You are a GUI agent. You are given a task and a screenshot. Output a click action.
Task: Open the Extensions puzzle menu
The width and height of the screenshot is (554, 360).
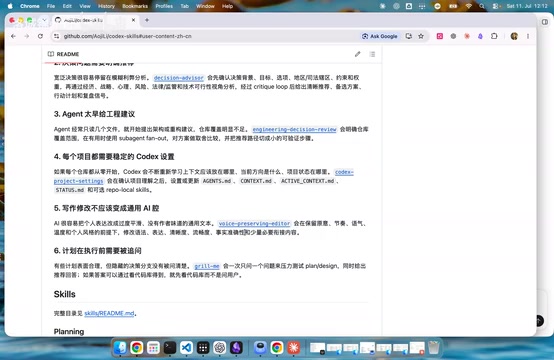[494, 36]
